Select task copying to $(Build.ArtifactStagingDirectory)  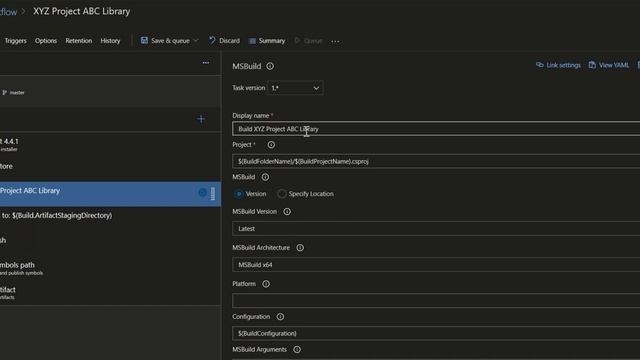(110, 216)
